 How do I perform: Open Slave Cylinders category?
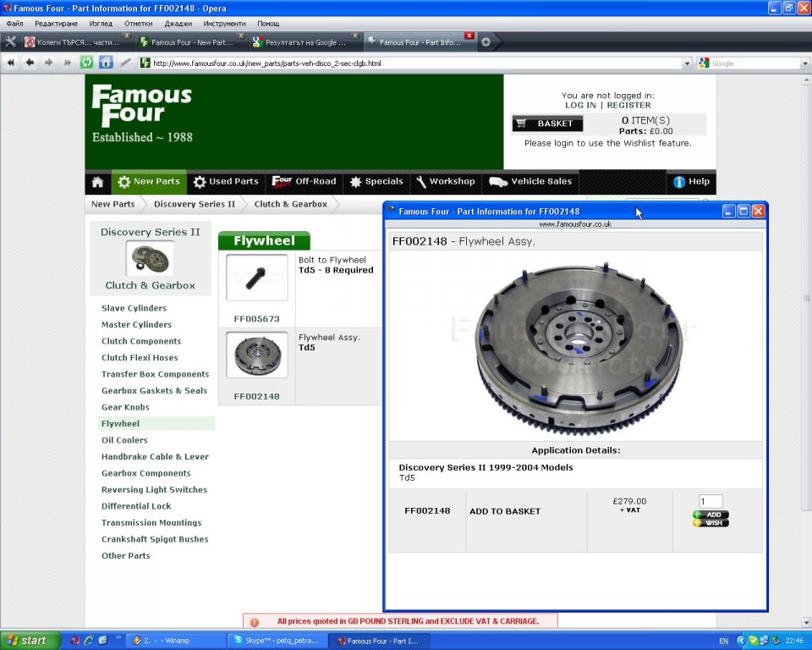[134, 308]
